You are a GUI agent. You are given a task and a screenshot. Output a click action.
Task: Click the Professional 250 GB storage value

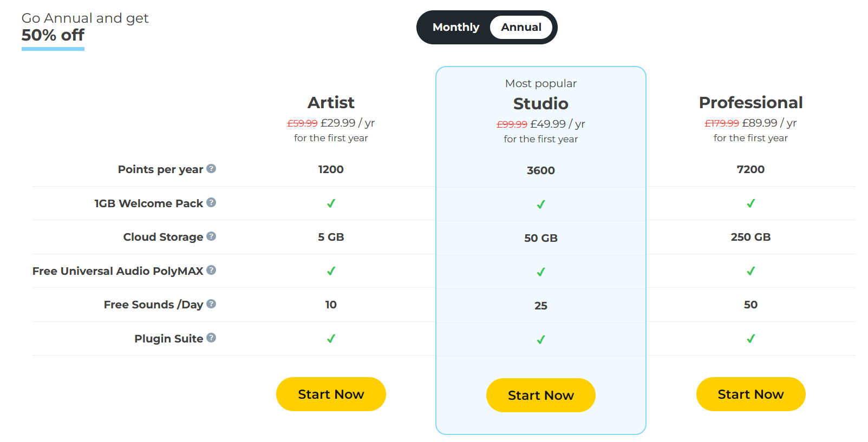click(x=750, y=237)
